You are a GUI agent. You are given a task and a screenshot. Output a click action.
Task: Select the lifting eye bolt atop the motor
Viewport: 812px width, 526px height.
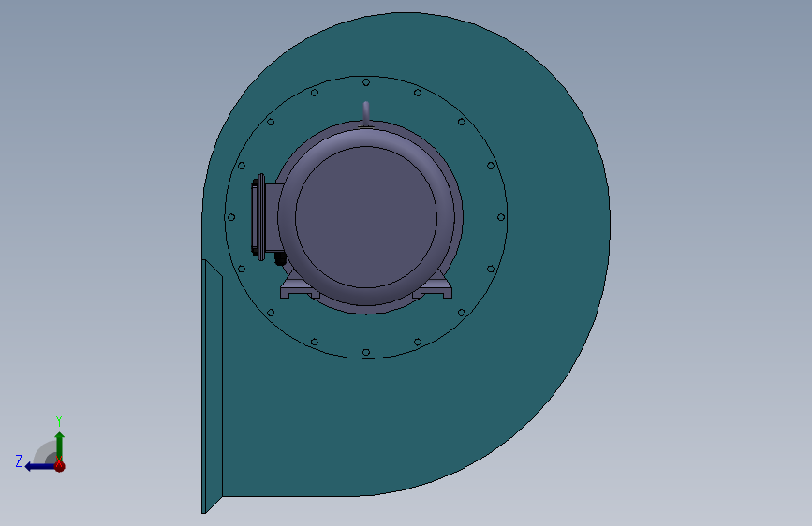pyautogui.click(x=366, y=114)
